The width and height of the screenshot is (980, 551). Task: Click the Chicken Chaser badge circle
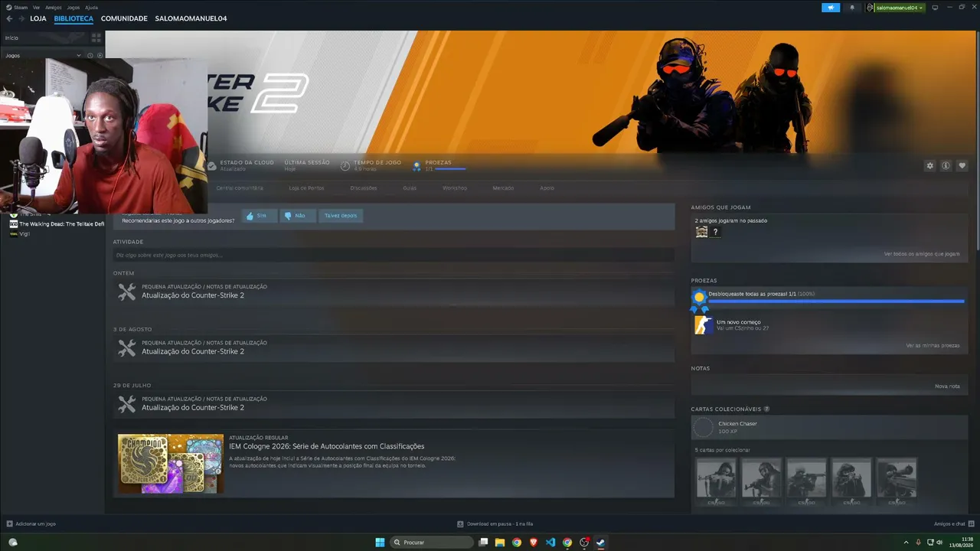coord(704,428)
